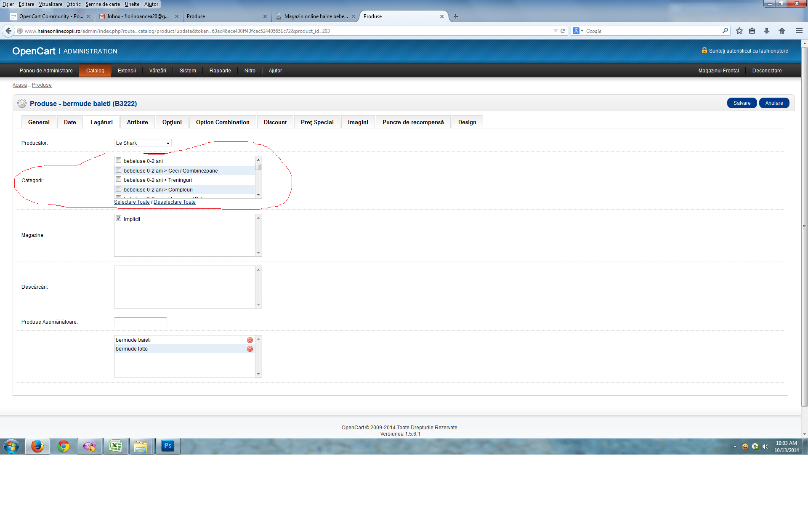Switch to the Imagini tab
The image size is (808, 532).
click(358, 122)
